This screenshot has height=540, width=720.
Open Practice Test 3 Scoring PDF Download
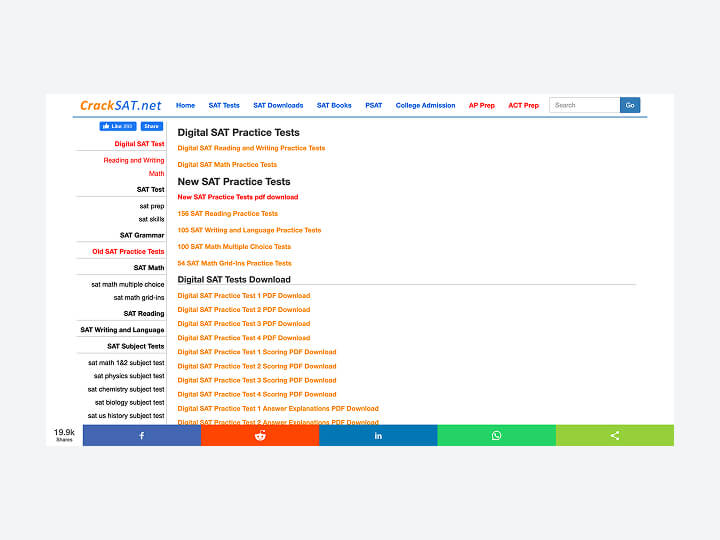coord(257,380)
